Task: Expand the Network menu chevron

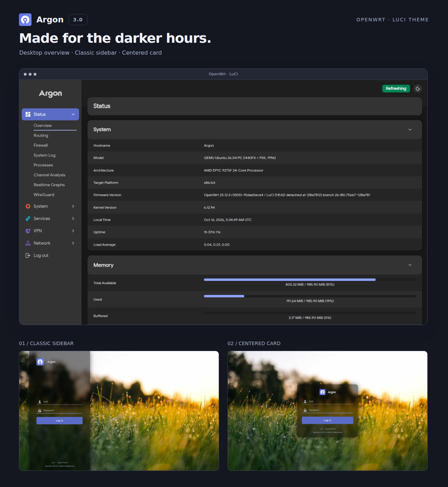Action: [73, 243]
